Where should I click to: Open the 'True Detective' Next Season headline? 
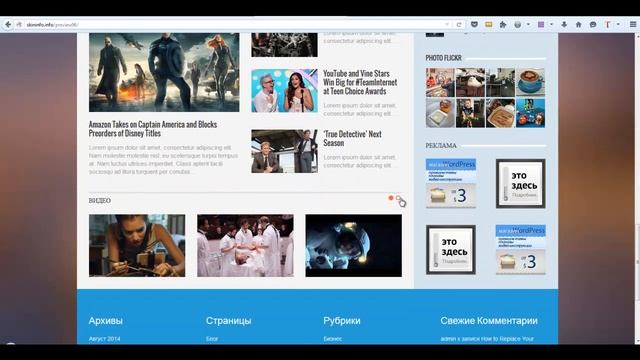pos(352,138)
